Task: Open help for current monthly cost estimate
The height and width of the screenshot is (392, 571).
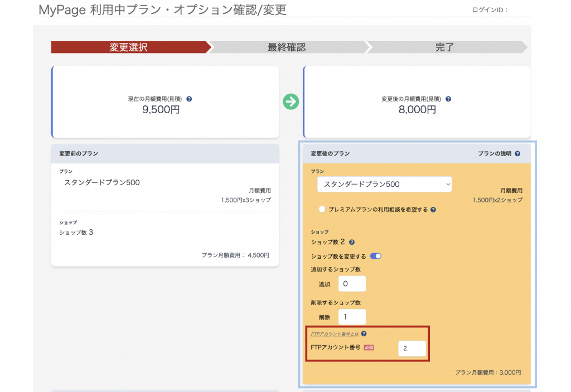Action: click(189, 99)
